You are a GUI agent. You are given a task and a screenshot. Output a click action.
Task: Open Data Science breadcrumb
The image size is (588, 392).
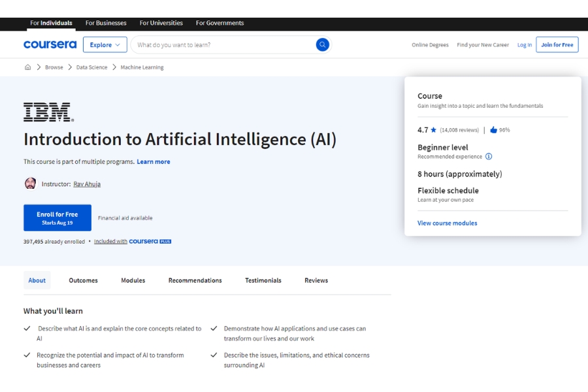tap(92, 67)
